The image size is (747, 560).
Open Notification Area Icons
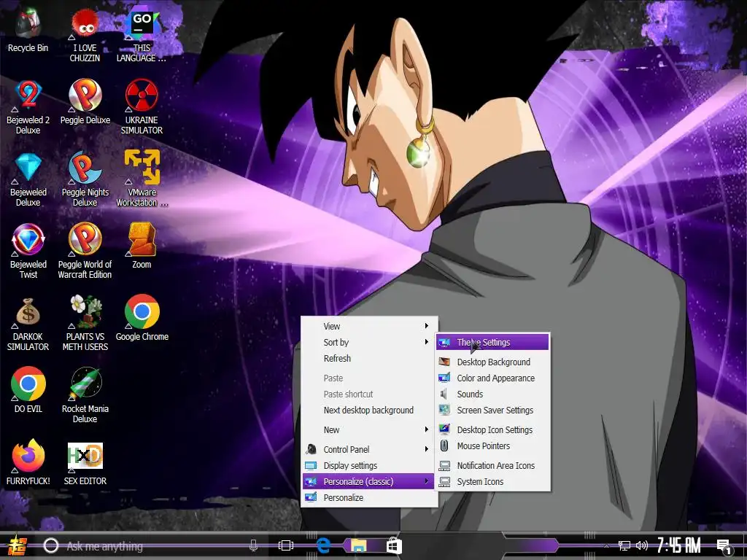(x=492, y=466)
